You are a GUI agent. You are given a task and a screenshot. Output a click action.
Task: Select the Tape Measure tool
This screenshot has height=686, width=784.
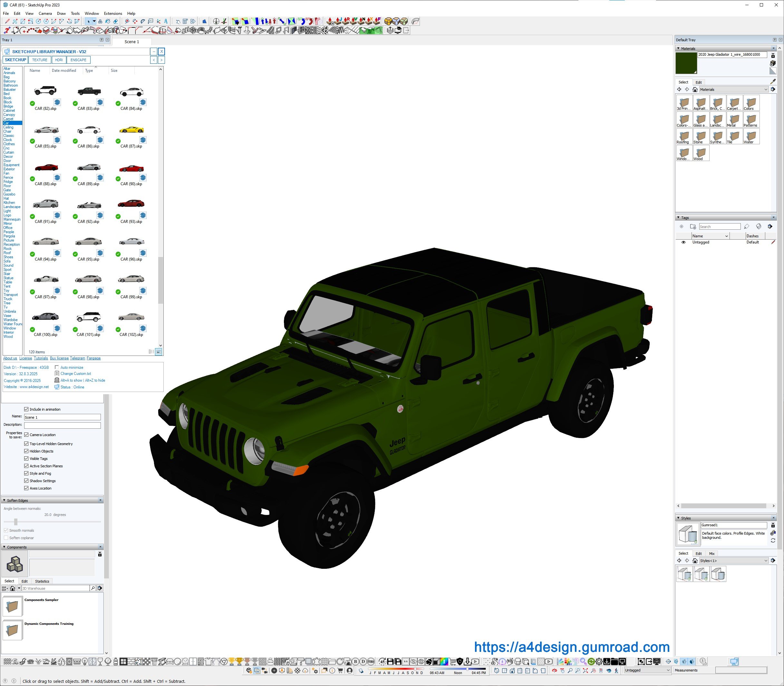click(x=127, y=22)
